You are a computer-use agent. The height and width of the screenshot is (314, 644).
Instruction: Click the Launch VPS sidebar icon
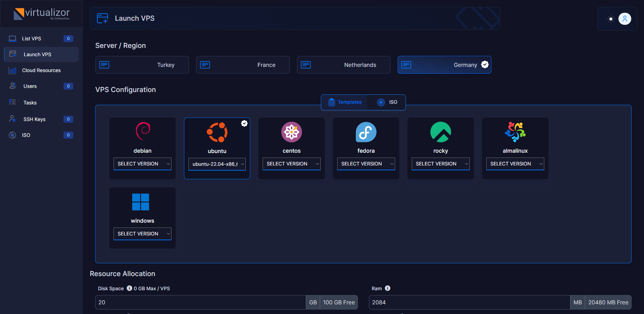pyautogui.click(x=13, y=54)
